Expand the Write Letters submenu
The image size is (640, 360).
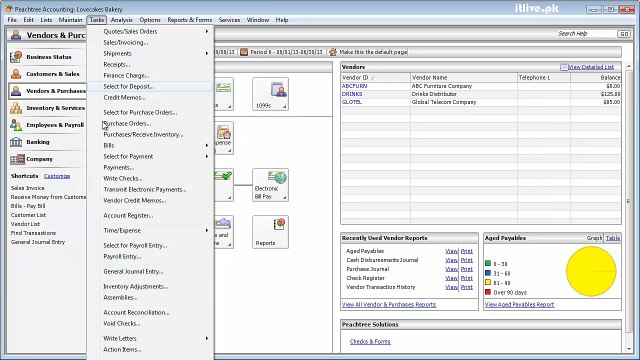pyautogui.click(x=207, y=338)
